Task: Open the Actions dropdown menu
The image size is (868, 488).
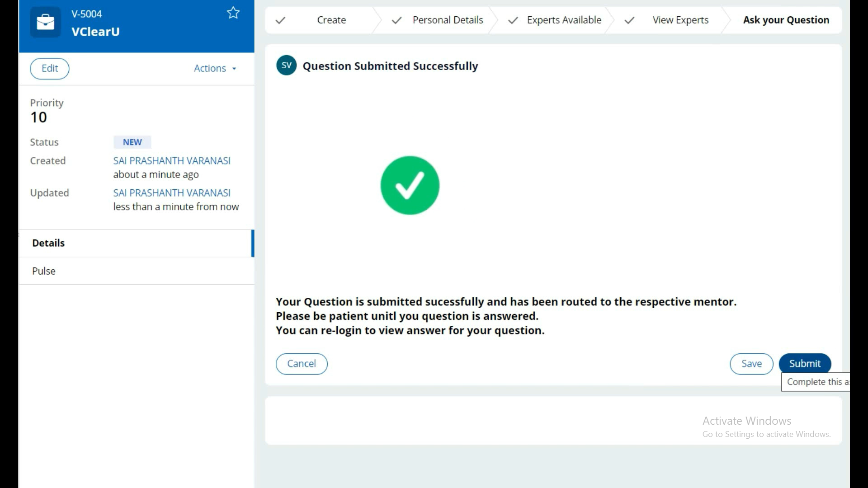Action: click(210, 68)
